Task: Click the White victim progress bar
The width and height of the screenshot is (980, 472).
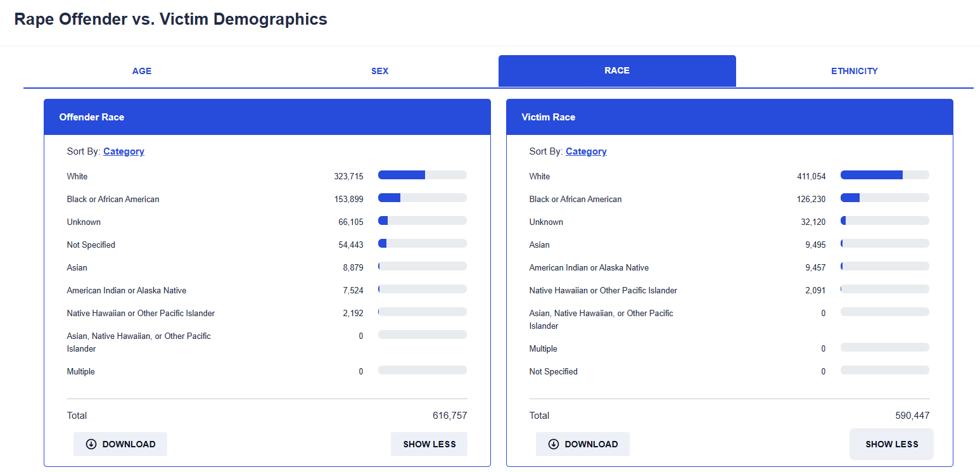Action: pyautogui.click(x=885, y=175)
